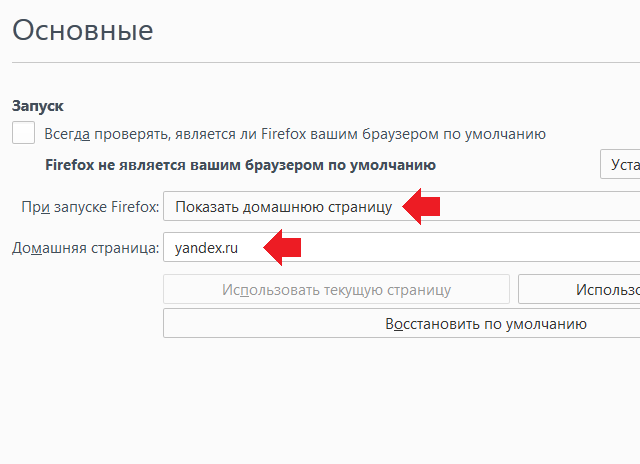Click the empty area below the restore button
640x464 pixels.
(320, 400)
